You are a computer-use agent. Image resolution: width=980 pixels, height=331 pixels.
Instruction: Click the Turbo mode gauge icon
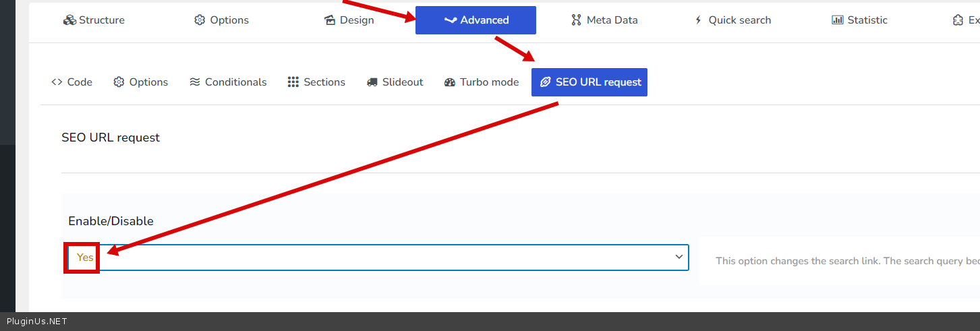pyautogui.click(x=450, y=82)
